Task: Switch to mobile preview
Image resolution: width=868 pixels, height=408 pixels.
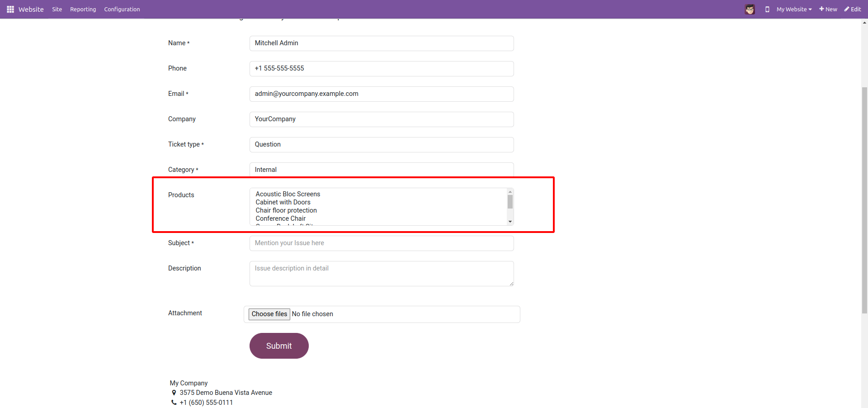Action: pos(767,9)
